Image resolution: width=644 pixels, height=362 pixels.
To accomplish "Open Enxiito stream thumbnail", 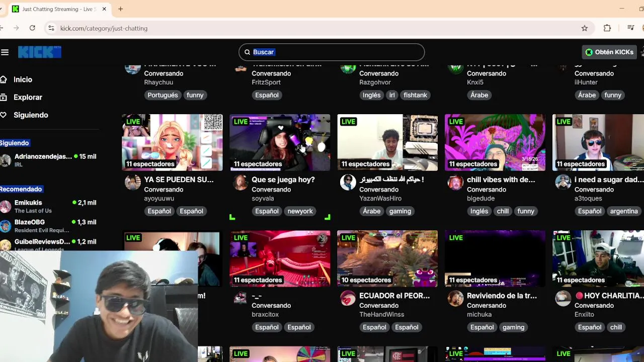I will point(598,258).
